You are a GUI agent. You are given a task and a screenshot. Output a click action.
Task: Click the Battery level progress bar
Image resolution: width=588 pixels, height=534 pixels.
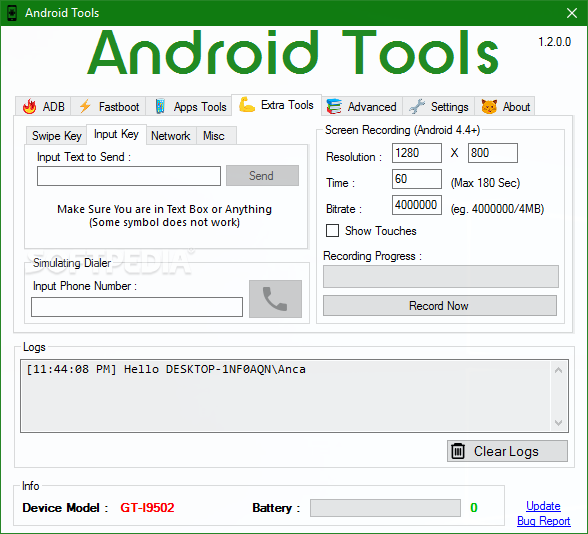(x=385, y=508)
